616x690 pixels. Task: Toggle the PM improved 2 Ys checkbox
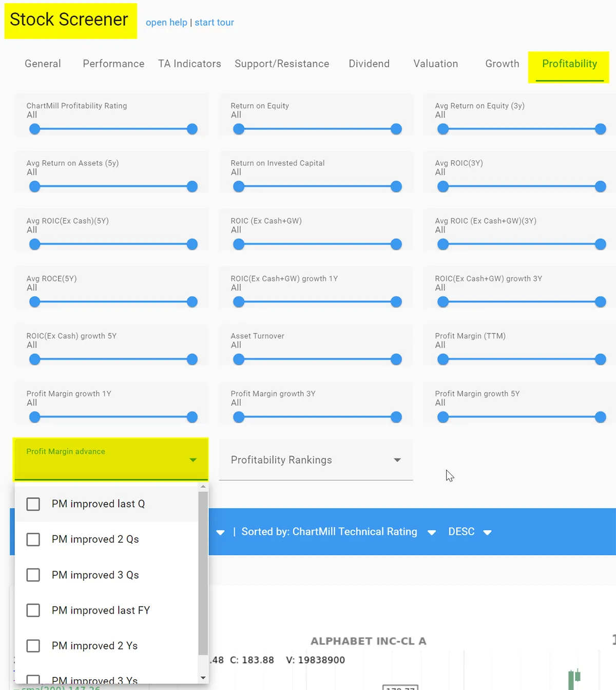(x=33, y=646)
